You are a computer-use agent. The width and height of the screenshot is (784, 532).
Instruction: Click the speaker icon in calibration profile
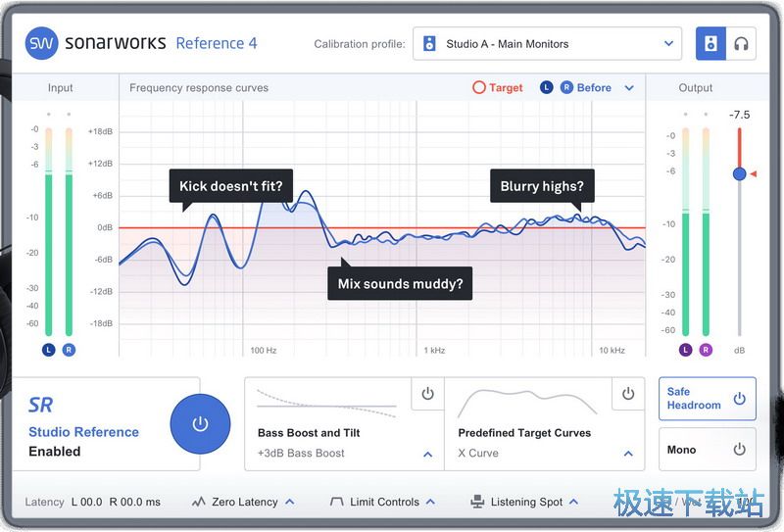point(429,44)
